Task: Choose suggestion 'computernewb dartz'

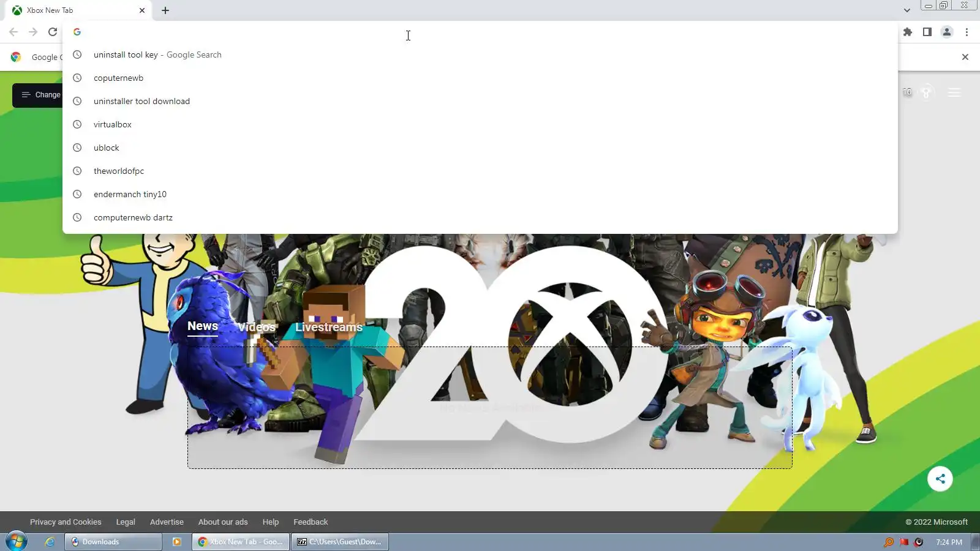Action: pyautogui.click(x=480, y=217)
